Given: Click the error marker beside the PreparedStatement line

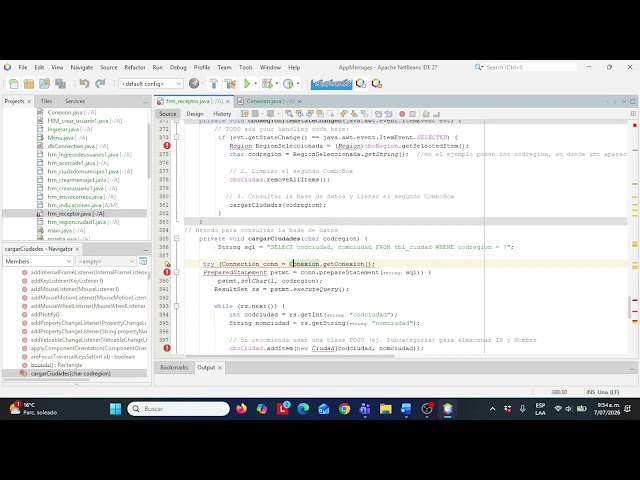Looking at the screenshot, I should pyautogui.click(x=167, y=272).
